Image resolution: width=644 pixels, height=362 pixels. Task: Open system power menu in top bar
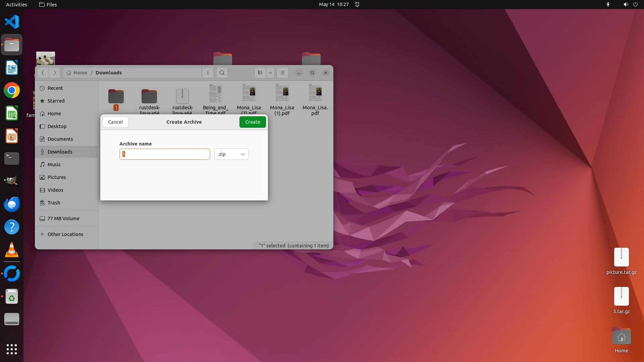[x=635, y=4]
